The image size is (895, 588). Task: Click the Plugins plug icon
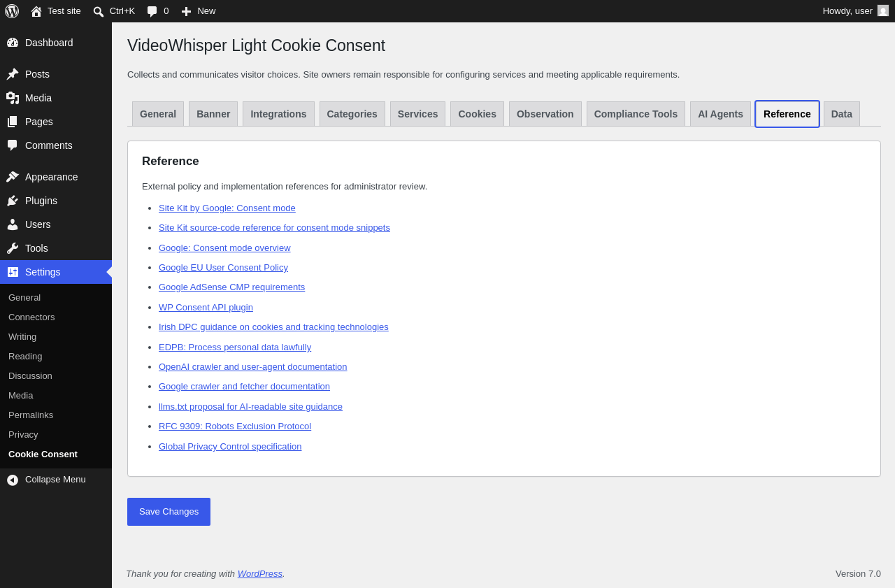(x=13, y=201)
